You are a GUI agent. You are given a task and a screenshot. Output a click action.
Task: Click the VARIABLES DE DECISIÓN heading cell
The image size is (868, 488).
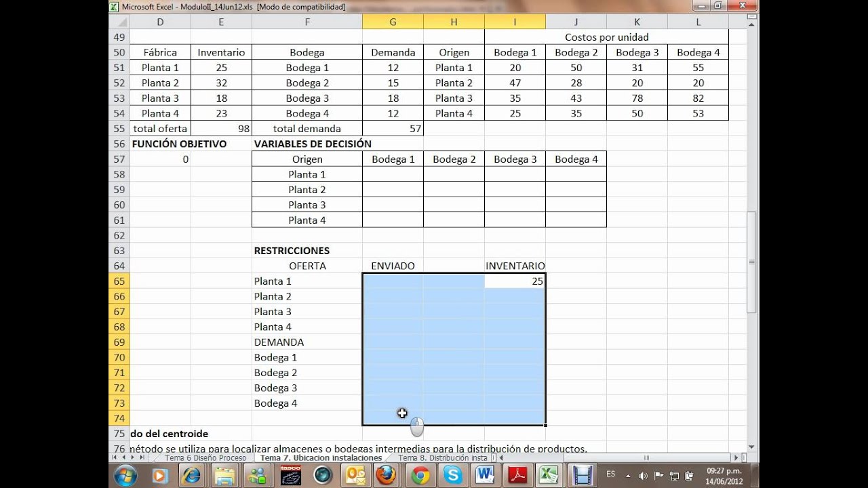pyautogui.click(x=313, y=144)
